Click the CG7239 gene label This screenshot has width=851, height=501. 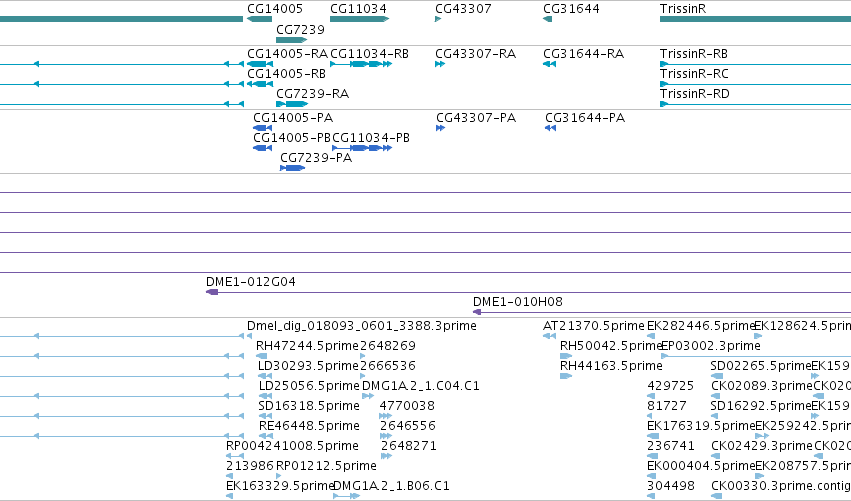(x=300, y=30)
